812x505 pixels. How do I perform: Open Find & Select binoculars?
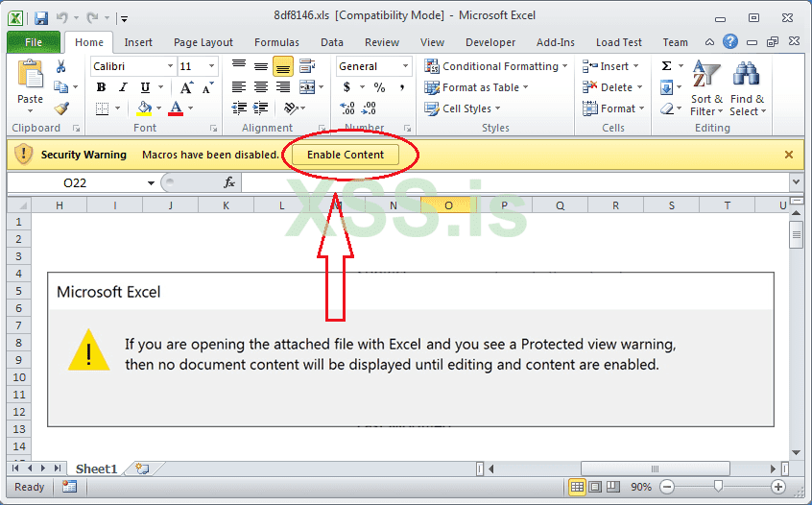[x=748, y=88]
